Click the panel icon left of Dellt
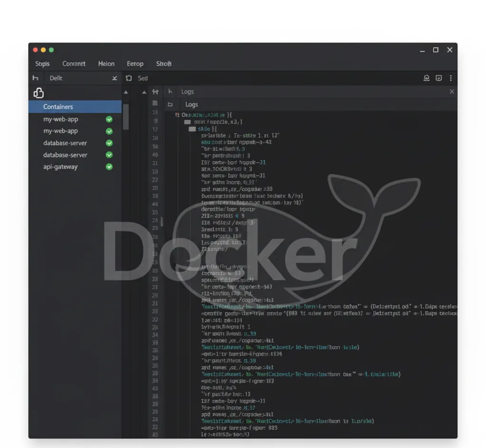Screen dimensions: 486x448 pos(36,78)
